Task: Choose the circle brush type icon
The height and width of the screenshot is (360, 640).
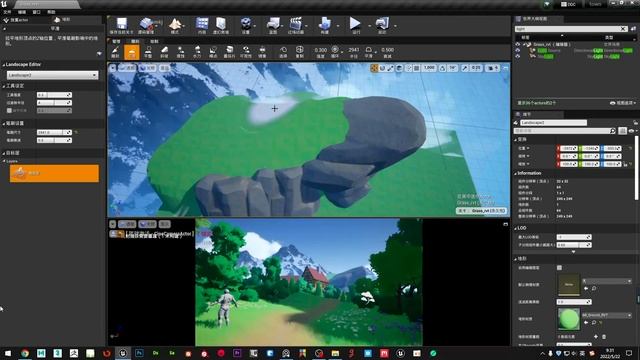Action: pos(335,51)
